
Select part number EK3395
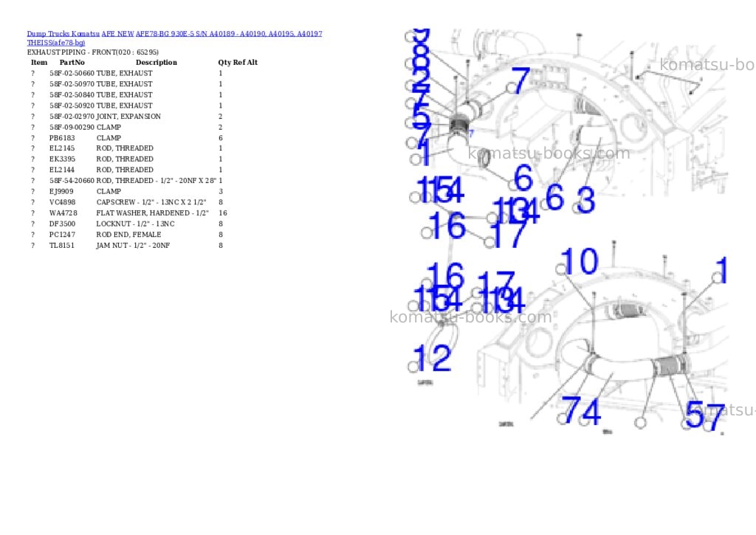[62, 159]
